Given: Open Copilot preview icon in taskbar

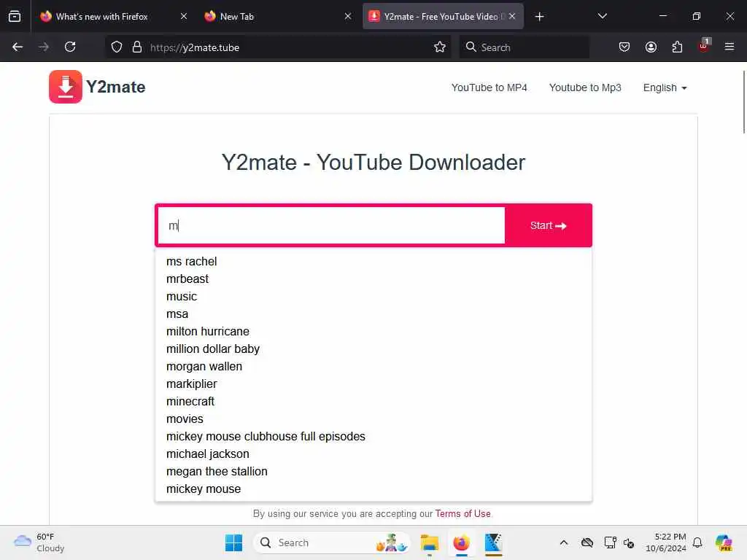Looking at the screenshot, I should tap(724, 542).
